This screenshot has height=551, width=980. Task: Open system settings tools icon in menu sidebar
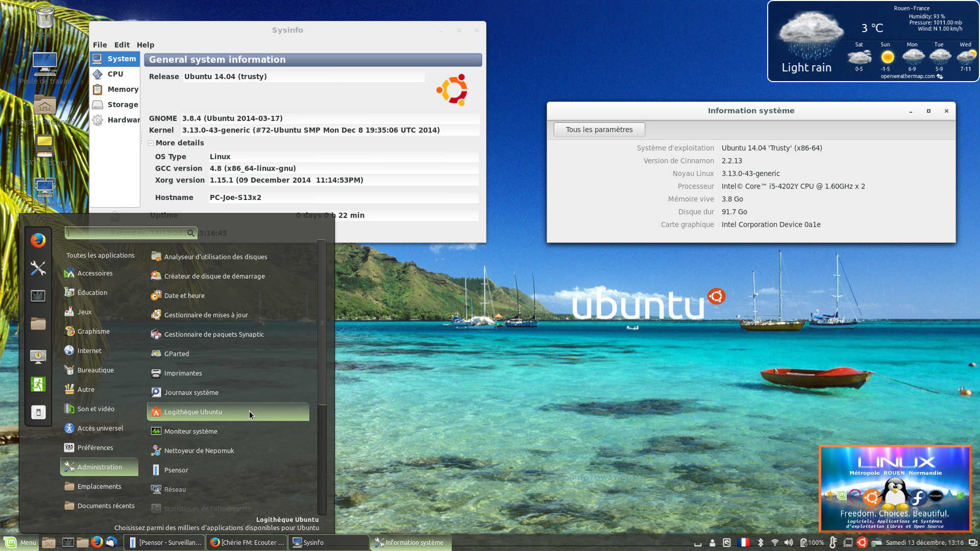coord(38,268)
